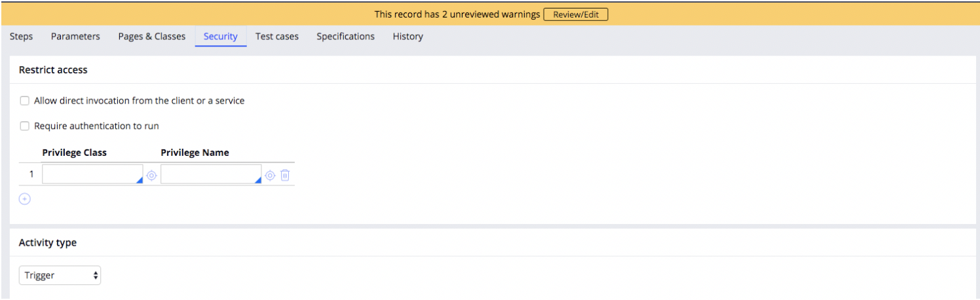Image resolution: width=980 pixels, height=300 pixels.
Task: Expand Privilege Name autocomplete arrow
Action: coord(258,180)
